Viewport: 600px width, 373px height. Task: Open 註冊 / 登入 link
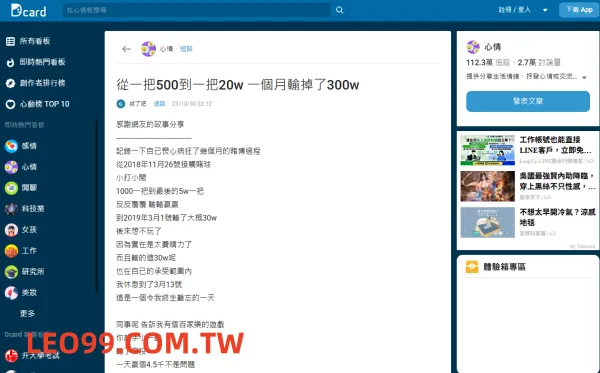point(515,10)
